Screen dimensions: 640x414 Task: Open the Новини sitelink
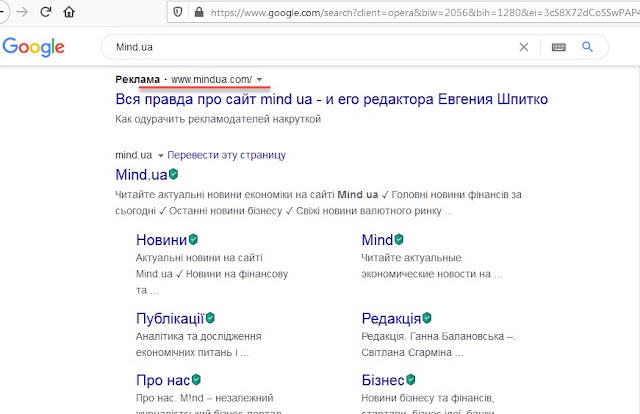click(x=161, y=240)
